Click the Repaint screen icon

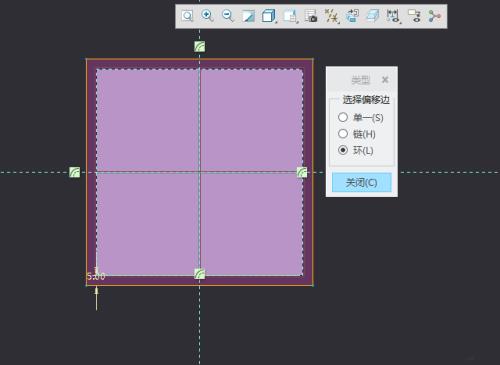[248, 16]
